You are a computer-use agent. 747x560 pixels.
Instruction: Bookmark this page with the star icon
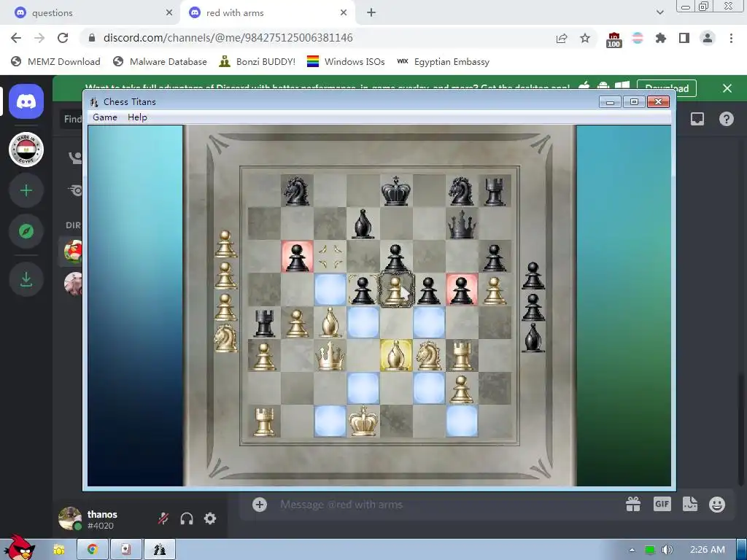pyautogui.click(x=585, y=38)
